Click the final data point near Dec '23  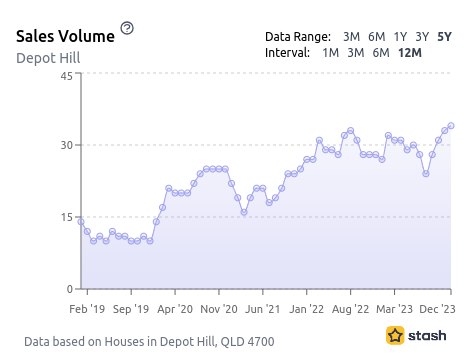[451, 126]
